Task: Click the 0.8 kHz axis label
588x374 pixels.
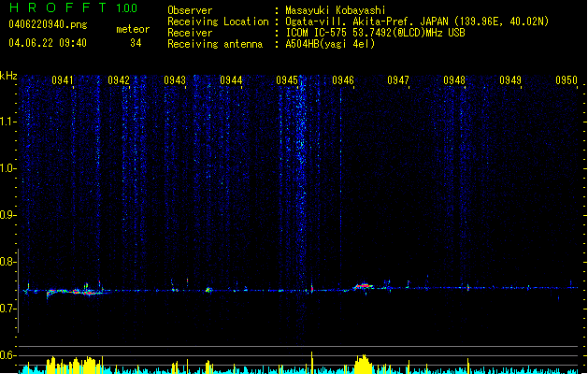Action: click(8, 262)
